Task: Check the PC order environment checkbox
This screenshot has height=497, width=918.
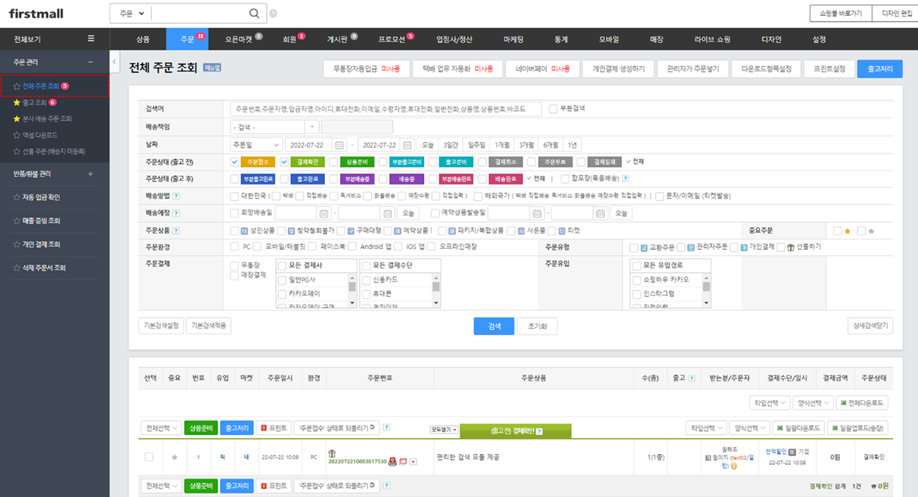Action: pos(234,247)
